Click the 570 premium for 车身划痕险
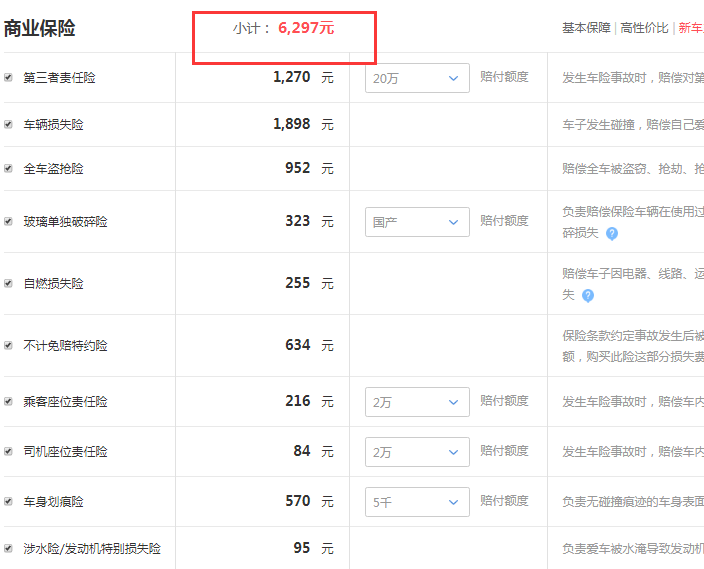 (298, 500)
